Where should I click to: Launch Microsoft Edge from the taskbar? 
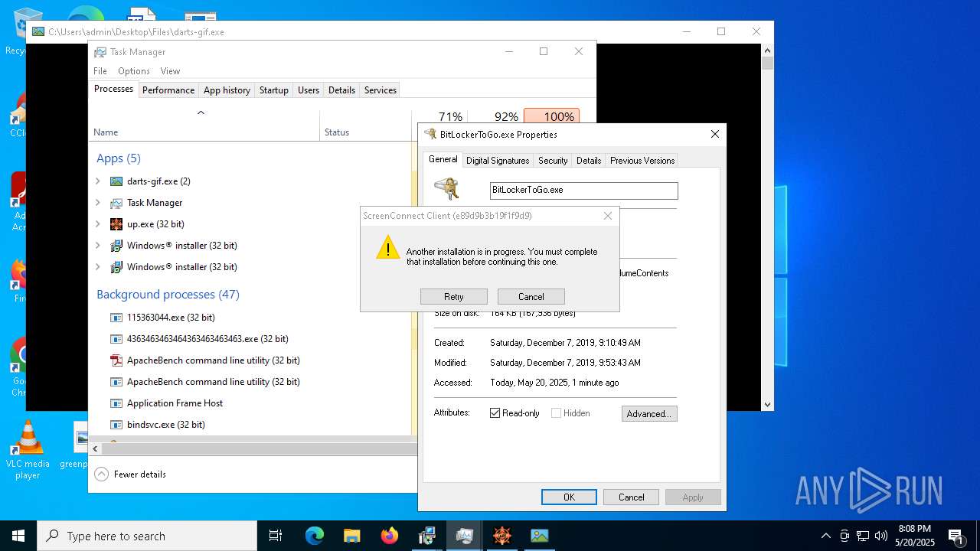coord(315,536)
